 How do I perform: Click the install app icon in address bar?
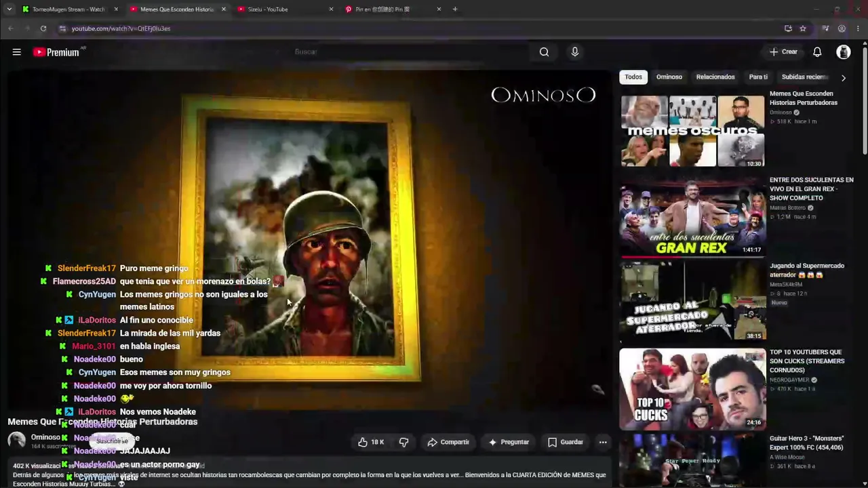788,28
